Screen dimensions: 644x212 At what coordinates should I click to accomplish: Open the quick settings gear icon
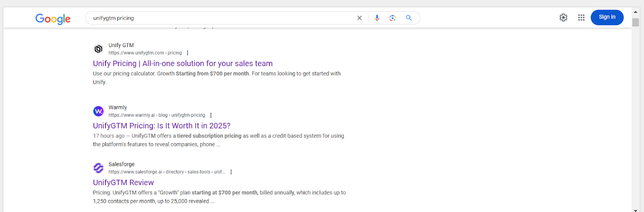(x=563, y=18)
